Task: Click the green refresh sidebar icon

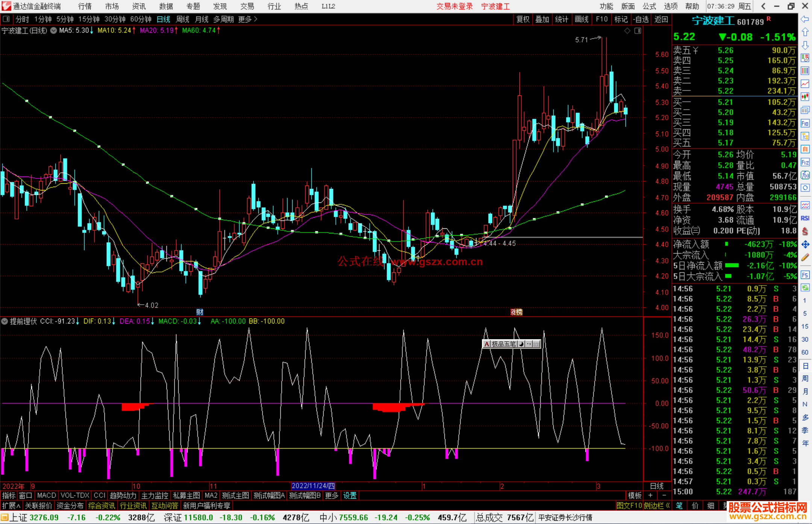Action: coord(805,288)
